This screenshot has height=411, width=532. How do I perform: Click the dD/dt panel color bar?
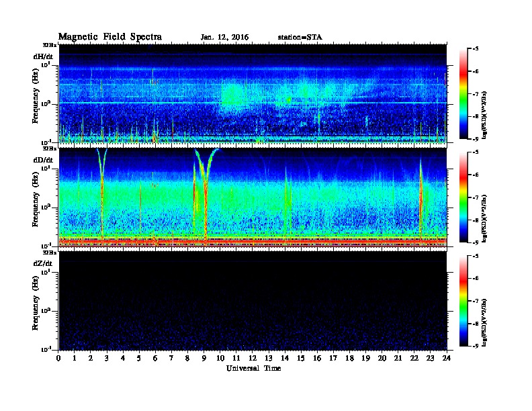click(463, 197)
